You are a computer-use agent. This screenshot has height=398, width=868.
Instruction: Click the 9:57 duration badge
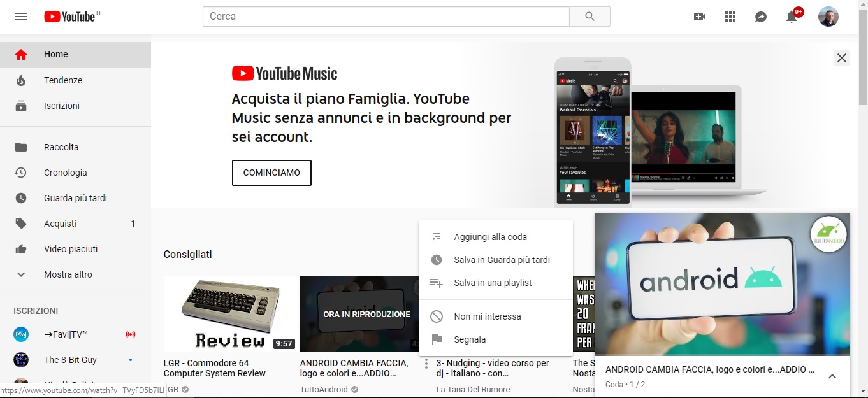[x=284, y=344]
